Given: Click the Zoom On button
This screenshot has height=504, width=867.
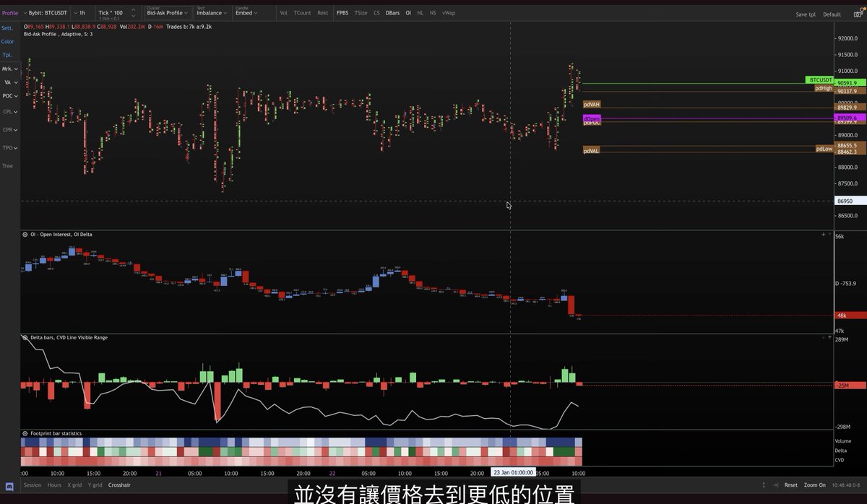Looking at the screenshot, I should click(814, 485).
